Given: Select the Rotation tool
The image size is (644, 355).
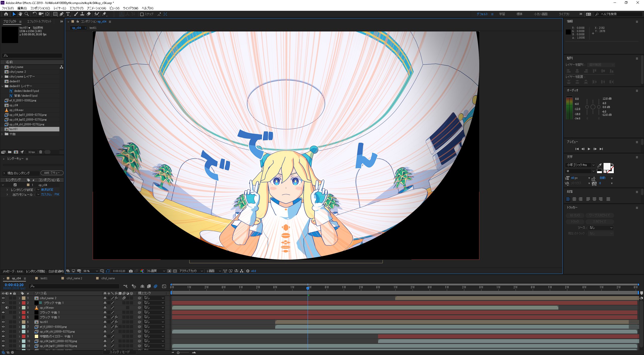Looking at the screenshot, I should 35,14.
